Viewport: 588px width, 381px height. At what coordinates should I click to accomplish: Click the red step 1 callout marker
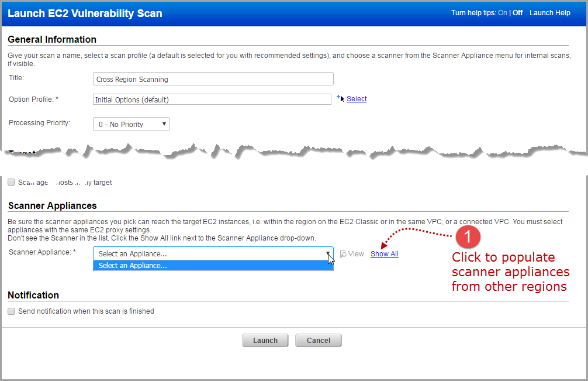(468, 237)
